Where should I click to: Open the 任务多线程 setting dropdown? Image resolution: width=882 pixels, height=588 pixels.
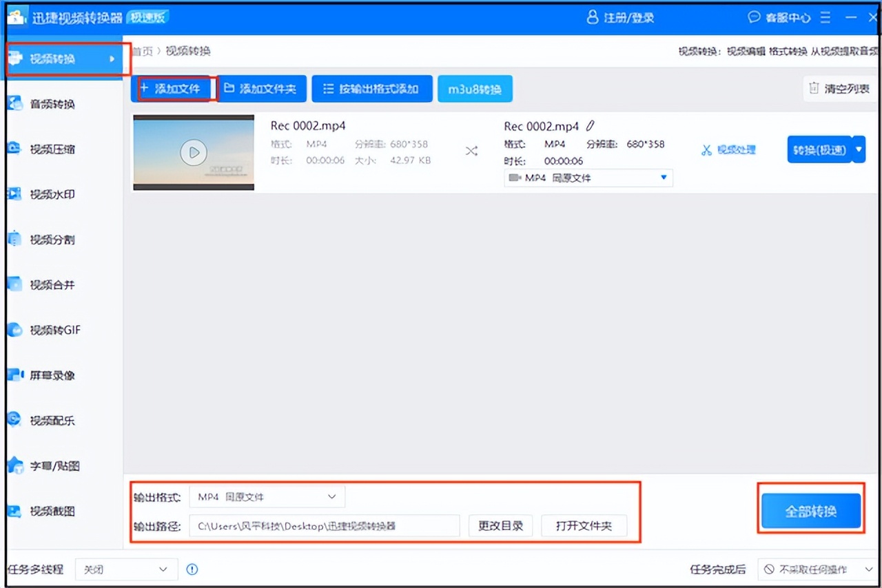[x=126, y=569]
